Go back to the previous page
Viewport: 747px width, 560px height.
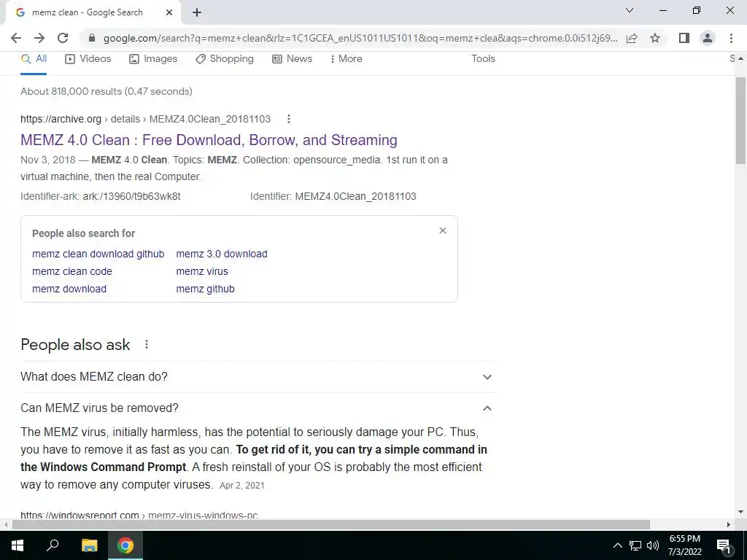pyautogui.click(x=16, y=38)
